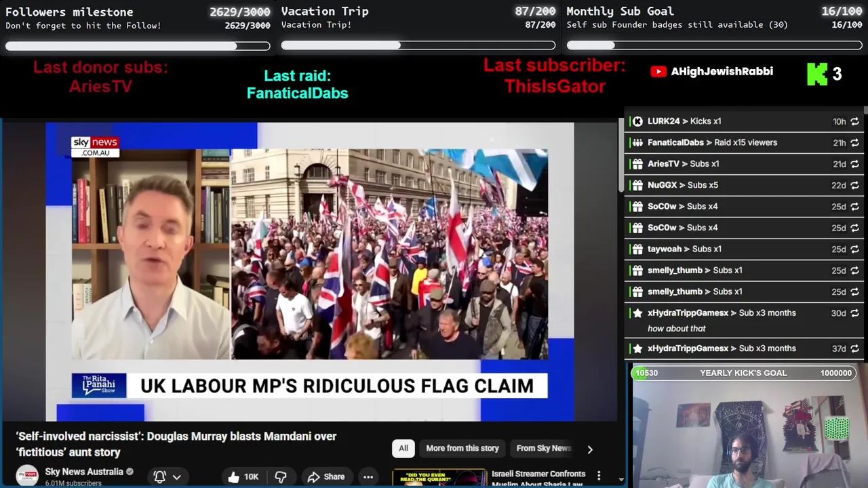Screen dimensions: 868x488
Task: Open the Sky News Australia channel name
Action: [84, 472]
